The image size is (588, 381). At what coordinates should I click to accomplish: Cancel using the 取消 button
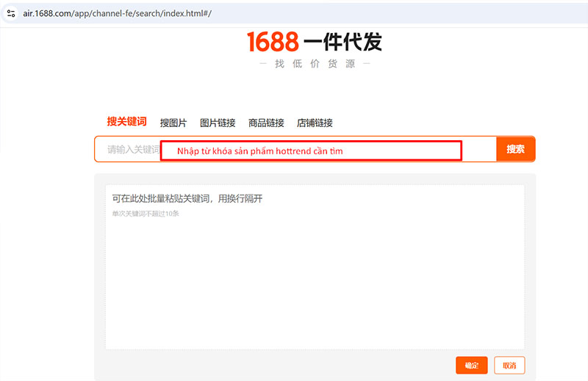coord(509,365)
